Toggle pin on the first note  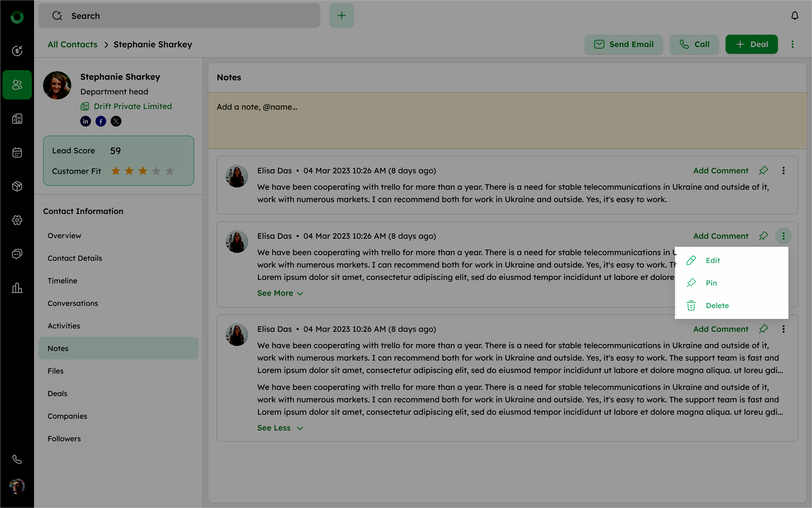(763, 171)
